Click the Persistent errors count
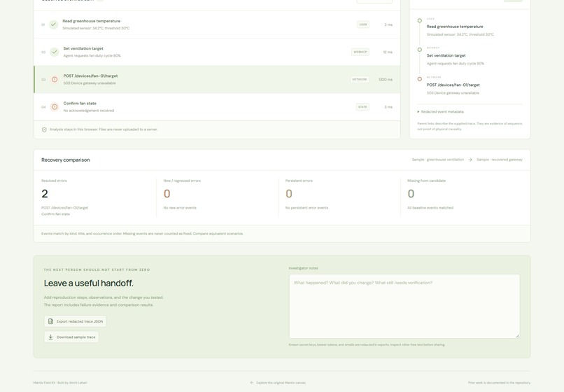564x392 pixels. click(289, 194)
